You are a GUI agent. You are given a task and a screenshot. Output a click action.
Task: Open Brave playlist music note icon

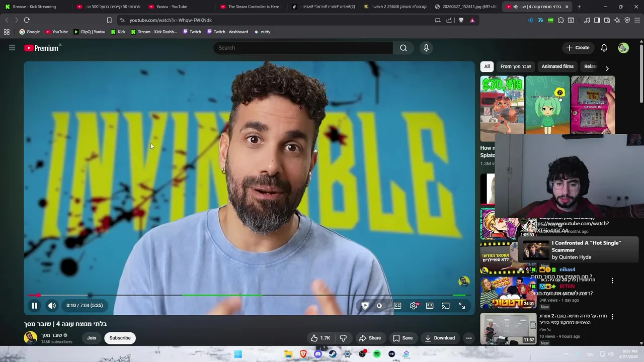[x=587, y=20]
